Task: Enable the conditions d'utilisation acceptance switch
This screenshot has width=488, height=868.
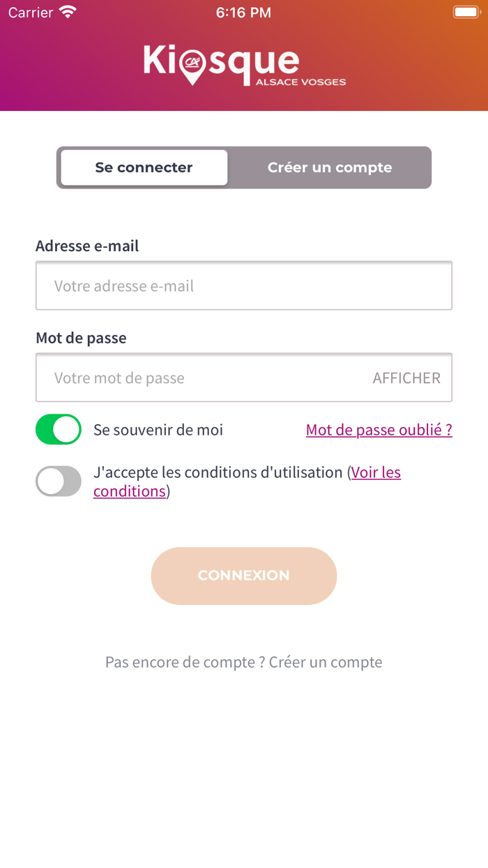Action: [59, 481]
